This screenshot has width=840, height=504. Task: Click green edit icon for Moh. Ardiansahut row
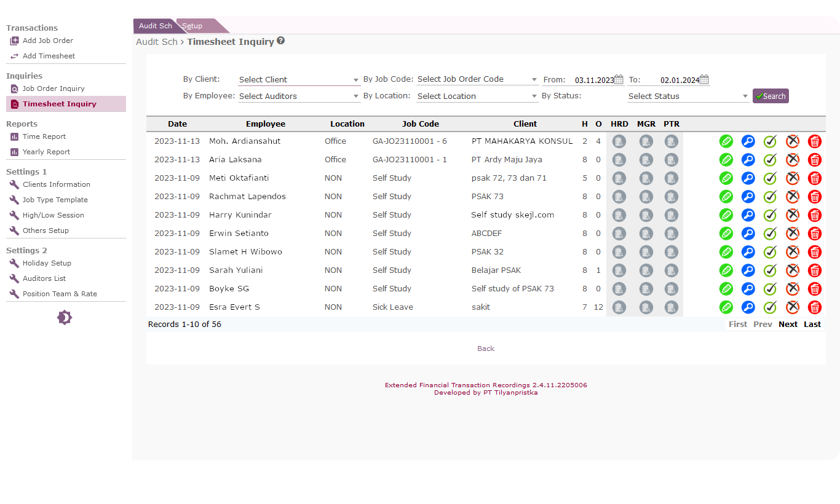726,141
